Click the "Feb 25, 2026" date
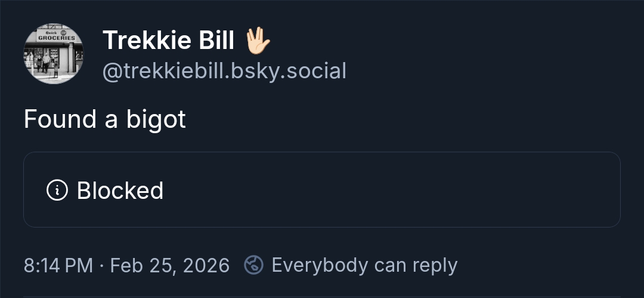The image size is (644, 298). [170, 265]
